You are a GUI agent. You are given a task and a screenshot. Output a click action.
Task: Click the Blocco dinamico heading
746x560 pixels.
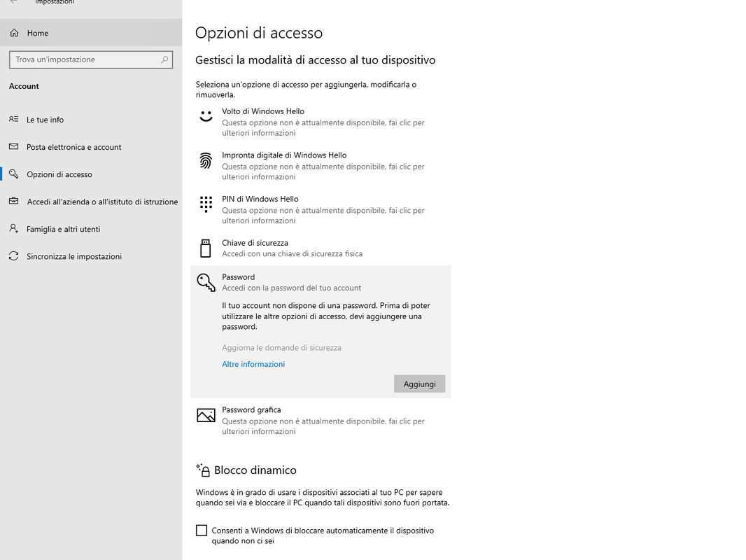click(255, 470)
